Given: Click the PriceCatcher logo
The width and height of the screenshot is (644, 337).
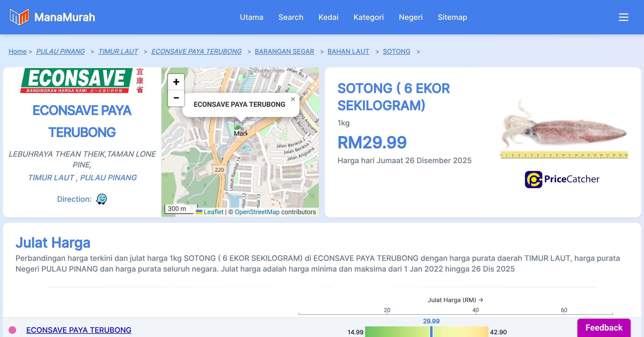Looking at the screenshot, I should point(562,179).
